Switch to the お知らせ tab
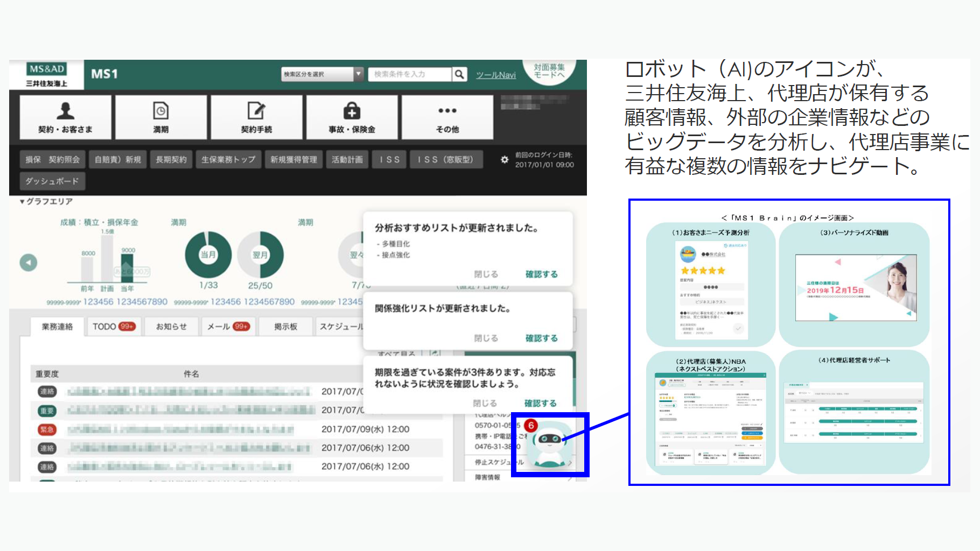Image resolution: width=980 pixels, height=551 pixels. pyautogui.click(x=171, y=327)
